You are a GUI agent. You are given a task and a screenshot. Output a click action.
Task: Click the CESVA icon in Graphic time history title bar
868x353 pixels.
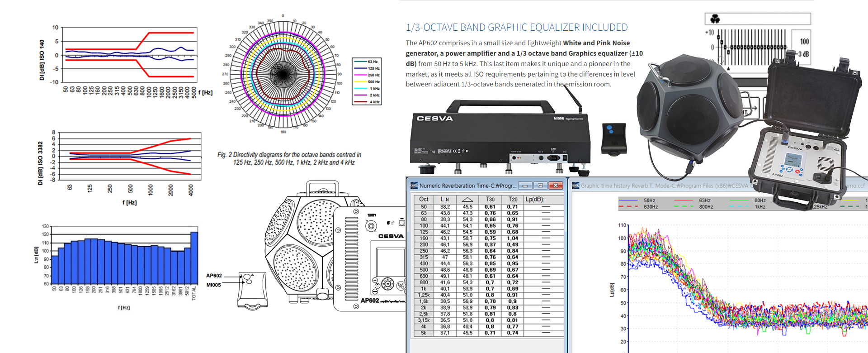(576, 186)
